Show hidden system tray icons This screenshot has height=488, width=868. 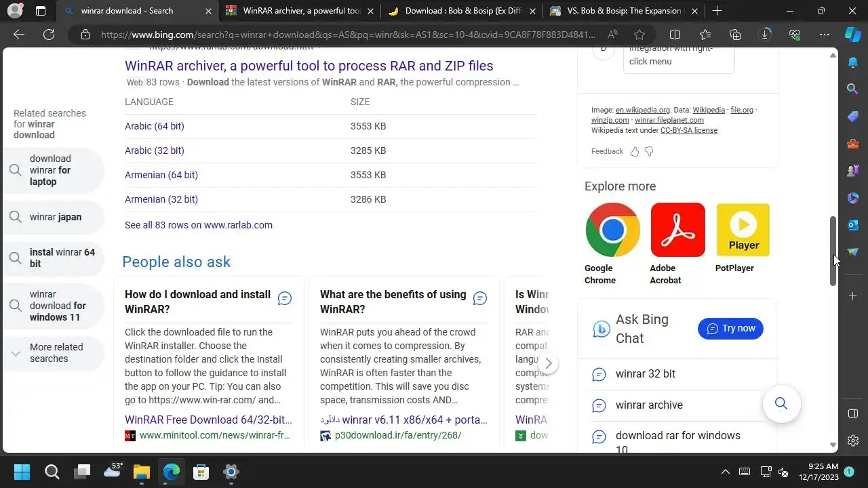point(725,472)
